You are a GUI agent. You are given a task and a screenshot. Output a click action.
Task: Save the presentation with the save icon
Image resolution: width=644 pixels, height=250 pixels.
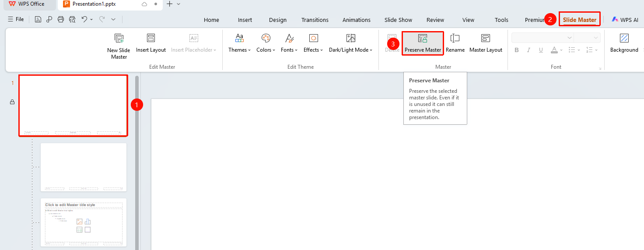[x=38, y=20]
